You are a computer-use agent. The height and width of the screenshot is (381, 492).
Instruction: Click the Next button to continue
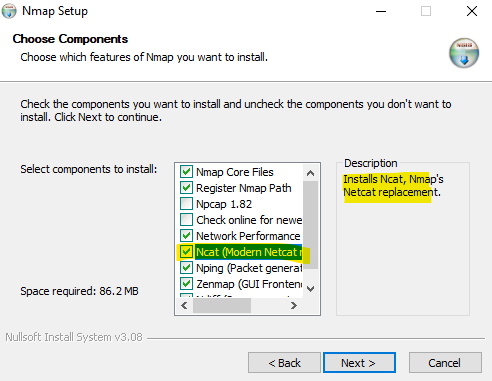tap(359, 363)
